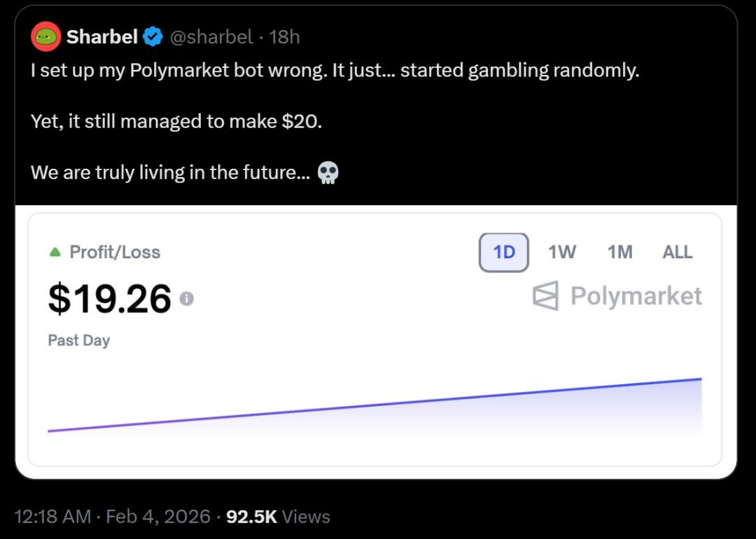Toggle back to Past Day view
Viewport: 756px width, 539px height.
point(78,340)
